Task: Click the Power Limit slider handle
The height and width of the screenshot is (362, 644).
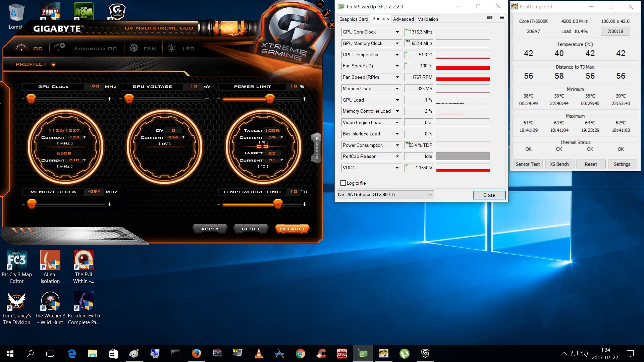Action: pyautogui.click(x=270, y=99)
